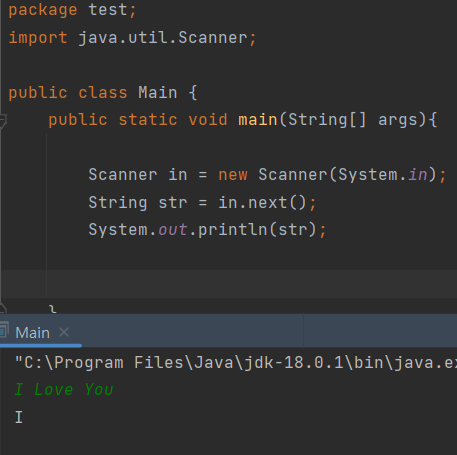
Task: Click 'import java.util.Scanner;' line
Action: point(132,38)
